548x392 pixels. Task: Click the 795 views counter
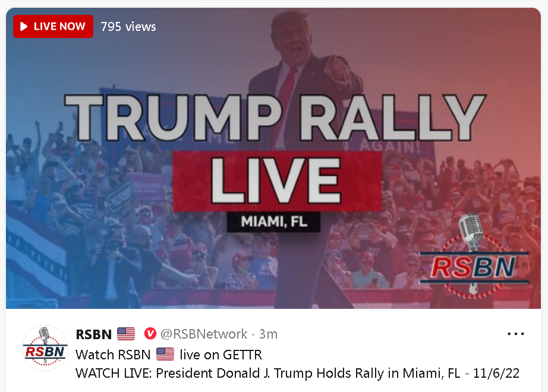click(128, 27)
